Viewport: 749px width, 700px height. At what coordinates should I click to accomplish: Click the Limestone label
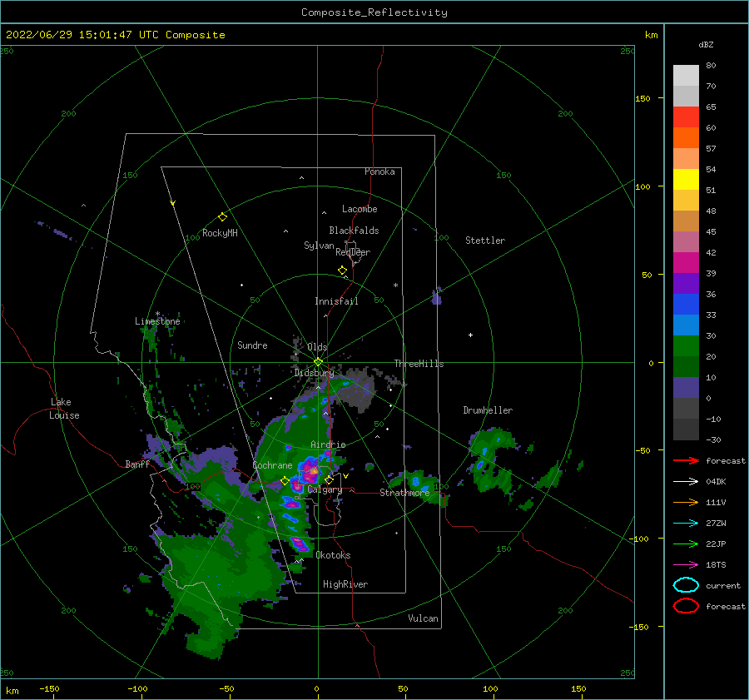point(157,321)
